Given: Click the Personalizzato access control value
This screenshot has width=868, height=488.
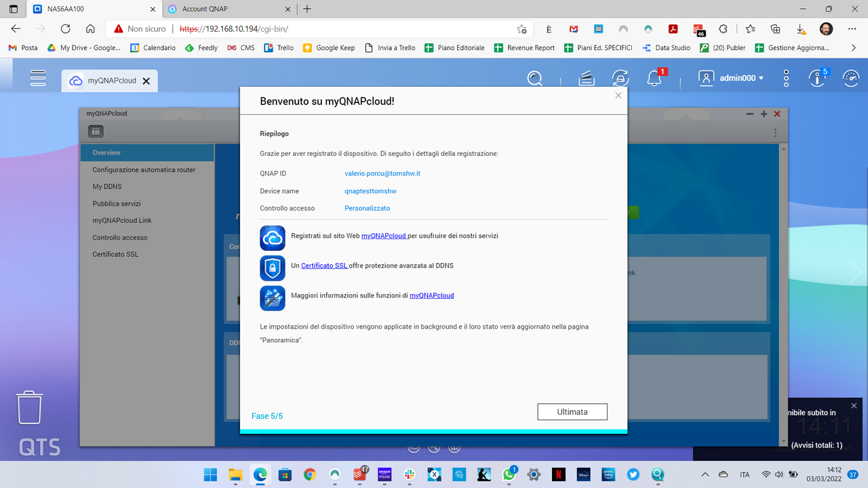Looking at the screenshot, I should point(368,208).
